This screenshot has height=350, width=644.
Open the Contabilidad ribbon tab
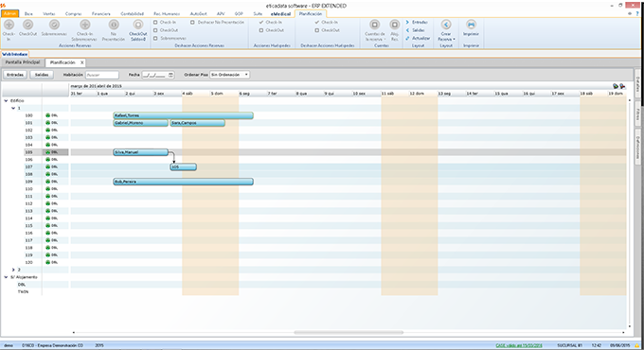(x=133, y=13)
